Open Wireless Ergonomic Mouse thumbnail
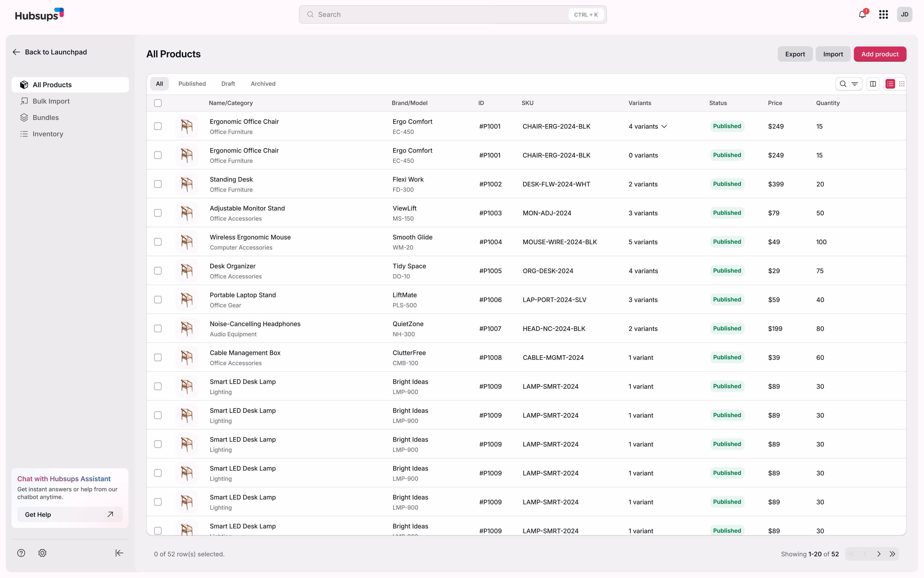The image size is (924, 578). [x=186, y=242]
